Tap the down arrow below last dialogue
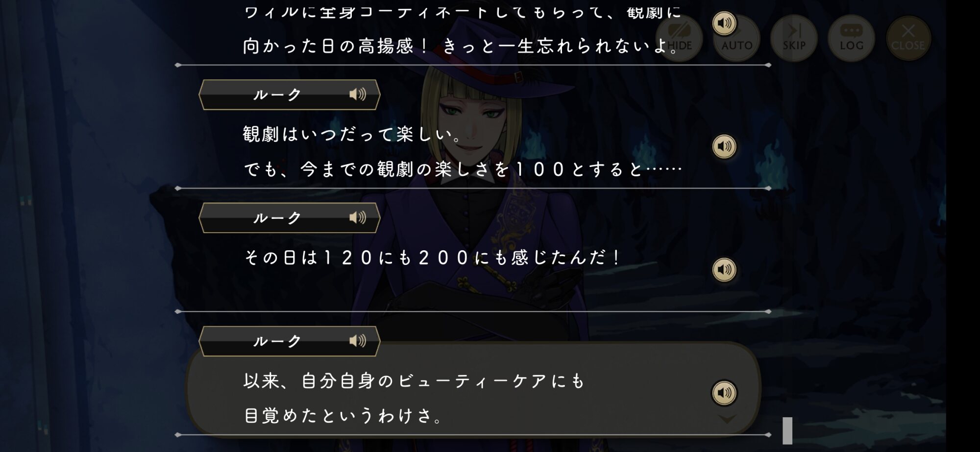The image size is (980, 452). (x=727, y=419)
